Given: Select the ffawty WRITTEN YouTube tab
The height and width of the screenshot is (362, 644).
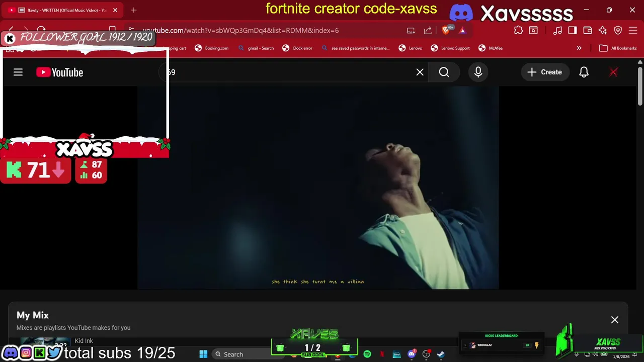Looking at the screenshot, I should (62, 10).
